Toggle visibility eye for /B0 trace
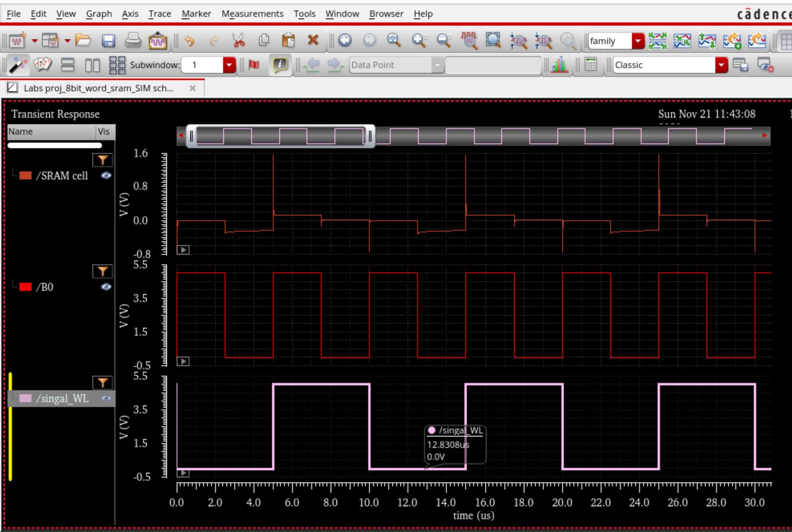This screenshot has height=532, width=792. coord(106,287)
